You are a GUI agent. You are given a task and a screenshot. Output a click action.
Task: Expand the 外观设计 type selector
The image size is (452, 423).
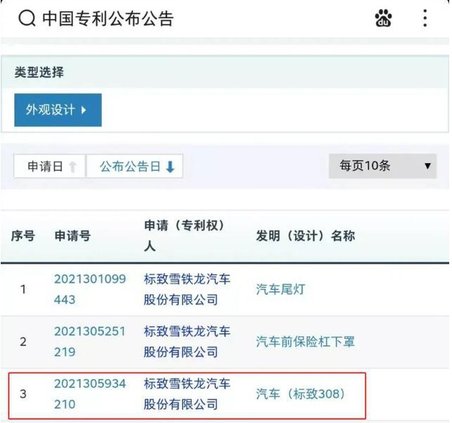click(x=58, y=110)
